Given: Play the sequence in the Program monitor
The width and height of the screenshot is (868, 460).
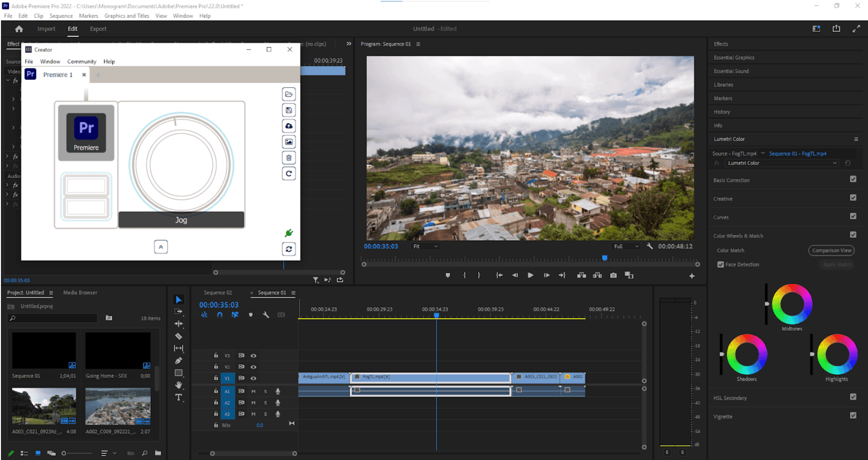Looking at the screenshot, I should [530, 275].
